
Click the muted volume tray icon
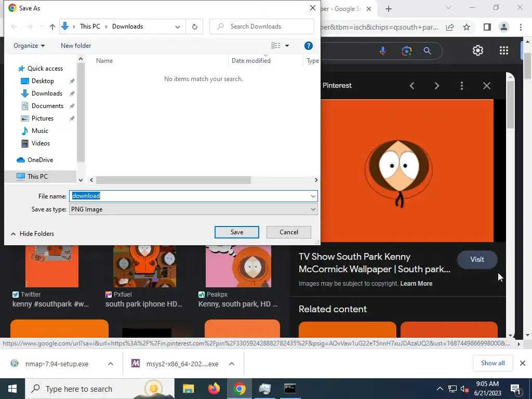point(464,389)
